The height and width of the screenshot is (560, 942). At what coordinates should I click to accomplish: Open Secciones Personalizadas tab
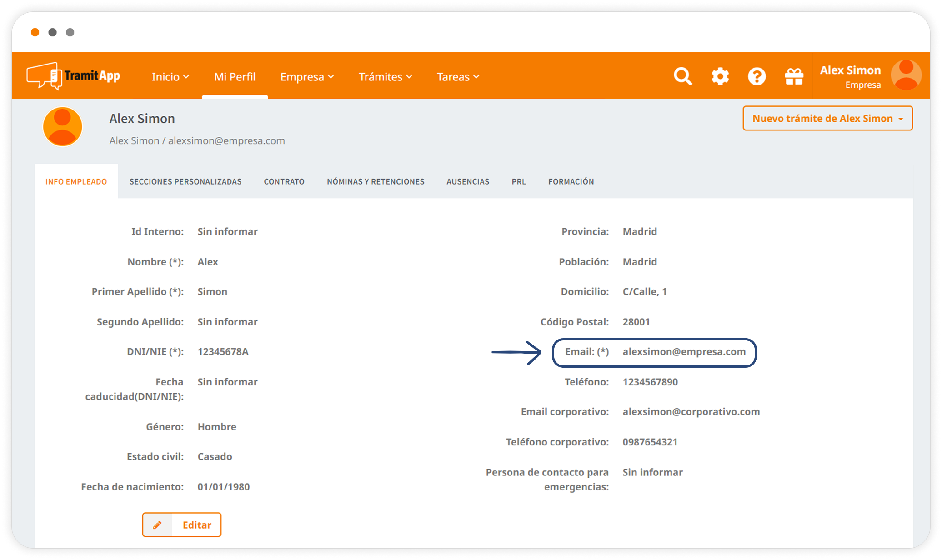pos(185,181)
